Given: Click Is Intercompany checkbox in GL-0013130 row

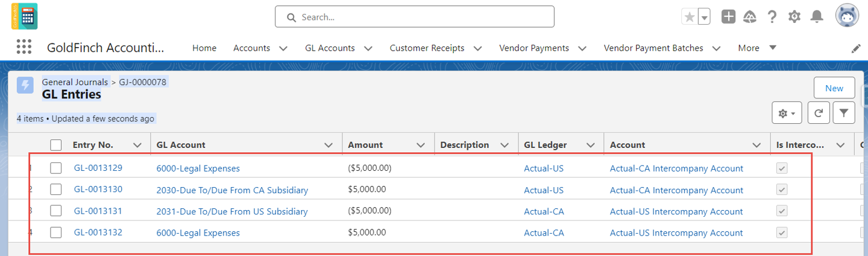Looking at the screenshot, I should pyautogui.click(x=782, y=190).
